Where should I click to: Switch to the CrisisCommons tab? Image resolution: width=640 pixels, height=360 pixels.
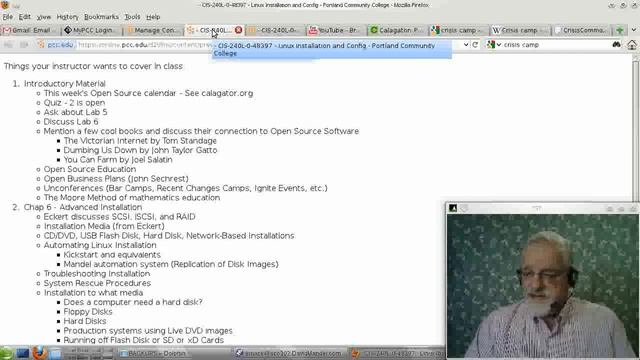click(x=582, y=30)
